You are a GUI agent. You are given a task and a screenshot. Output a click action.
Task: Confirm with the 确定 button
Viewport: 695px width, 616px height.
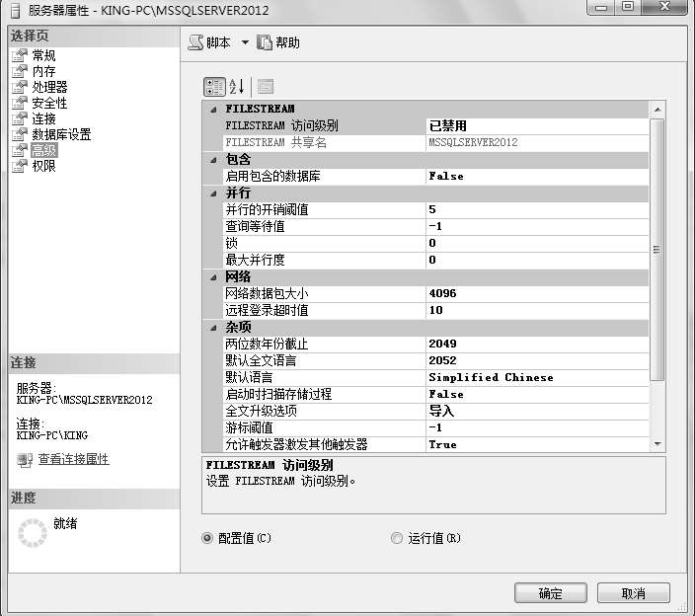(x=551, y=593)
